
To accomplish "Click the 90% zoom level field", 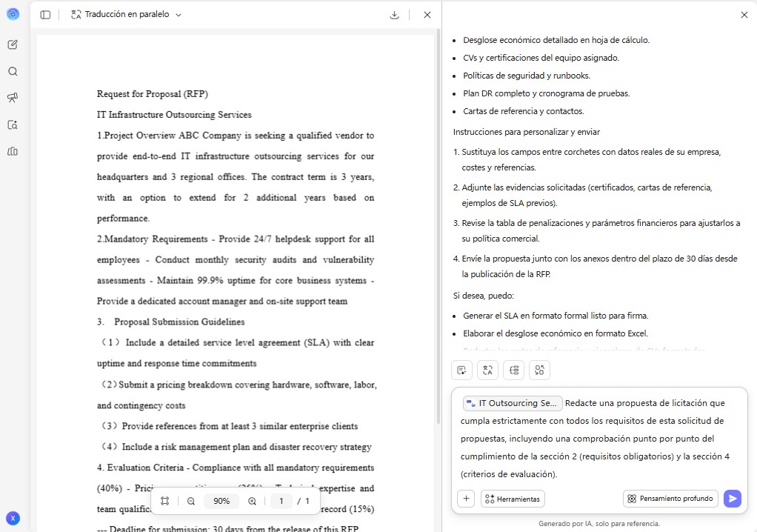I will [221, 501].
